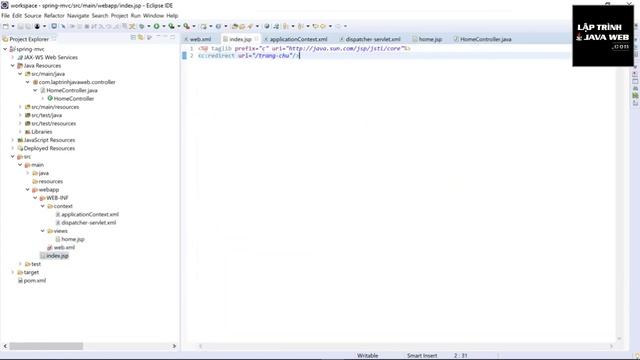The image size is (640, 360).
Task: Open the Window menu
Action: point(153,16)
